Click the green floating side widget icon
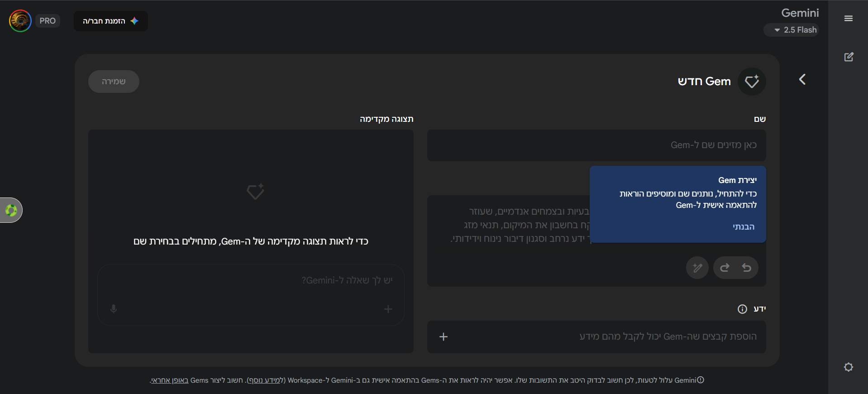The height and width of the screenshot is (394, 868). 11,210
